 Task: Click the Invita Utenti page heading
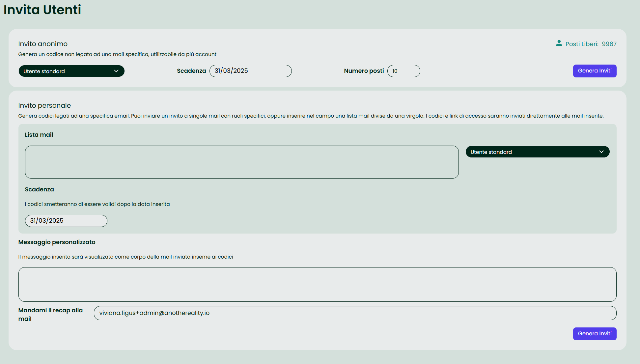pyautogui.click(x=42, y=10)
